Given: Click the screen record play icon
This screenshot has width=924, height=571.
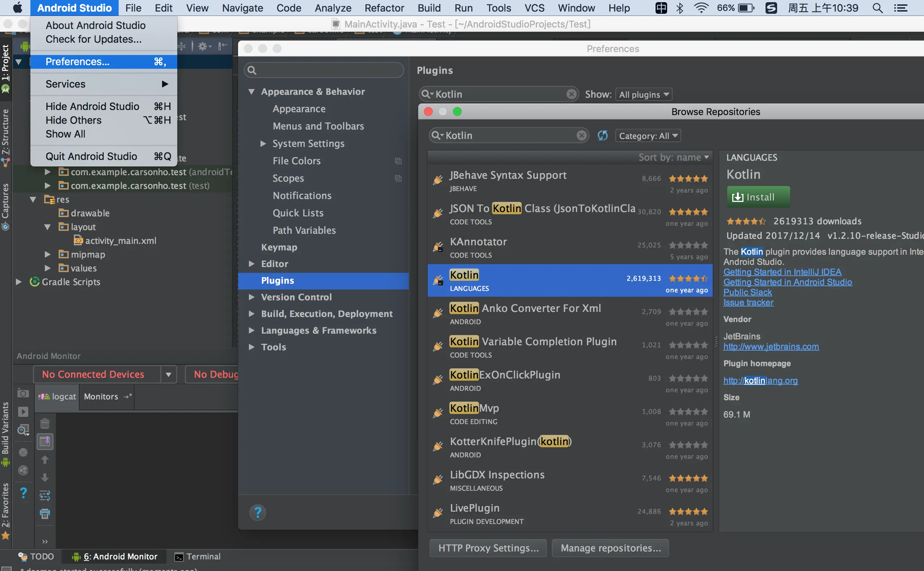Looking at the screenshot, I should coord(23,412).
